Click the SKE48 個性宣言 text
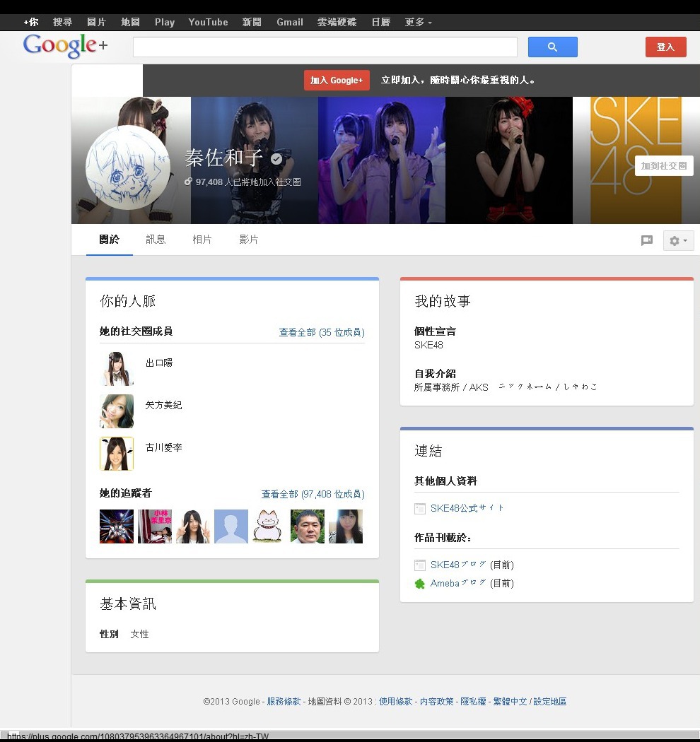 [428, 345]
